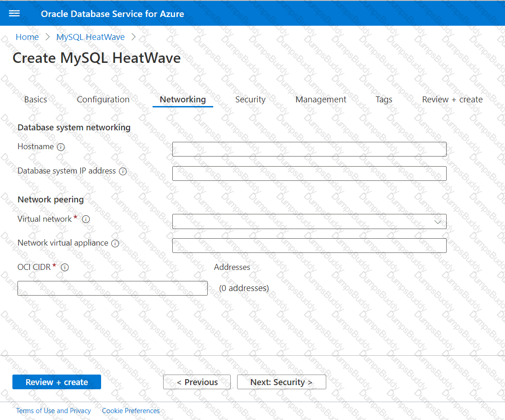Click the '(0 addresses)' text
Screen dimensions: 505x420
(244, 288)
